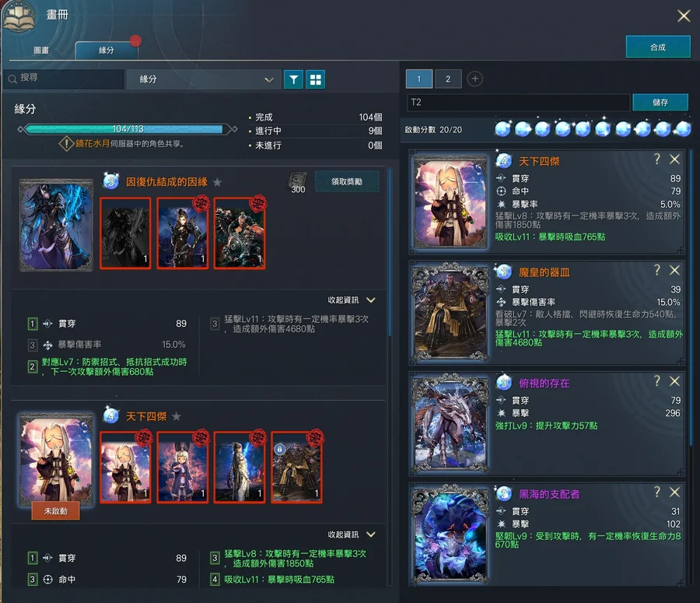700x603 pixels.
Task: Activate 天下四傑 via 未啟動 button
Action: [55, 511]
